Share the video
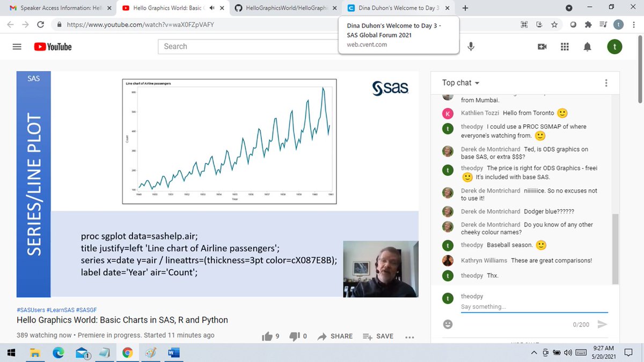 335,336
